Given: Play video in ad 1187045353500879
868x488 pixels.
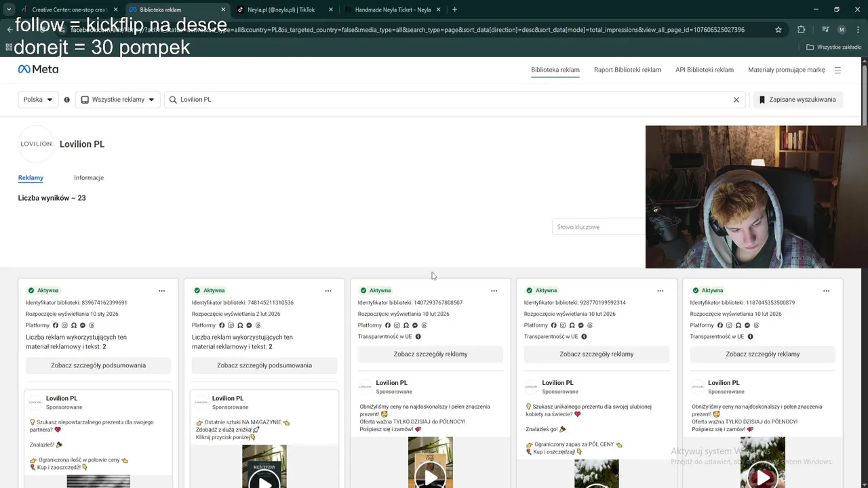Looking at the screenshot, I should point(763,477).
